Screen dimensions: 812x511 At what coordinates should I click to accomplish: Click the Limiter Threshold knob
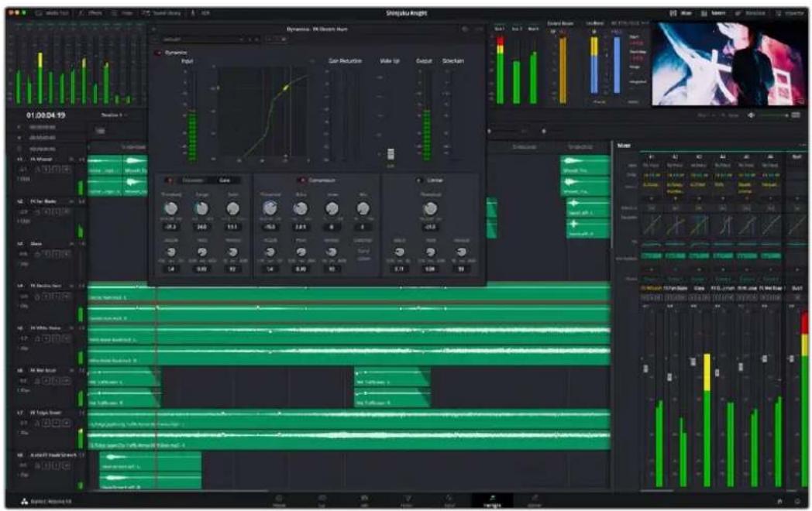[x=430, y=208]
